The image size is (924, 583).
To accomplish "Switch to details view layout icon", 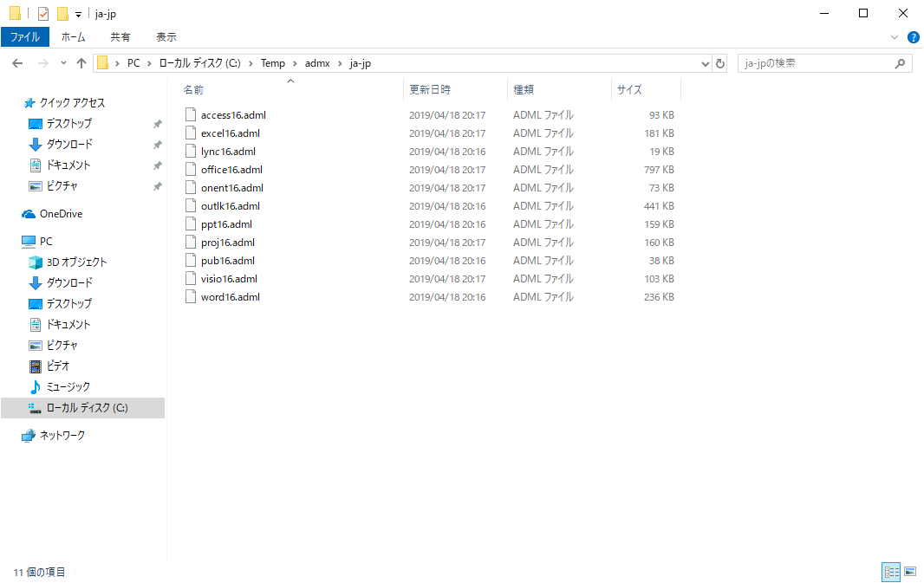I will coord(891,571).
